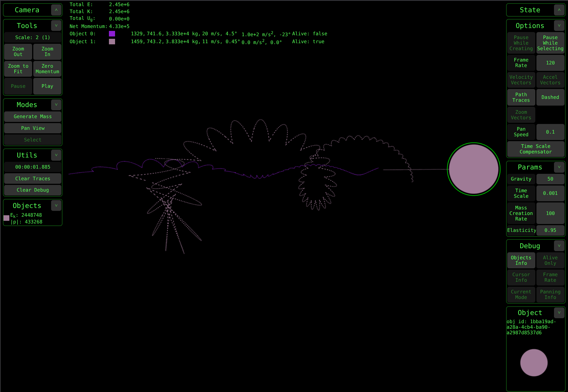Toggle Objects Info debug display
The image size is (568, 392).
click(x=521, y=260)
